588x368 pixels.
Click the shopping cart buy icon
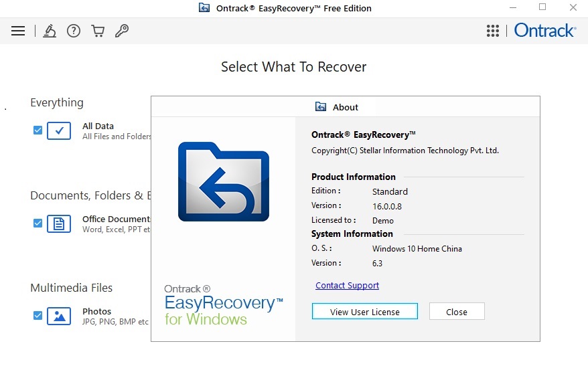98,31
